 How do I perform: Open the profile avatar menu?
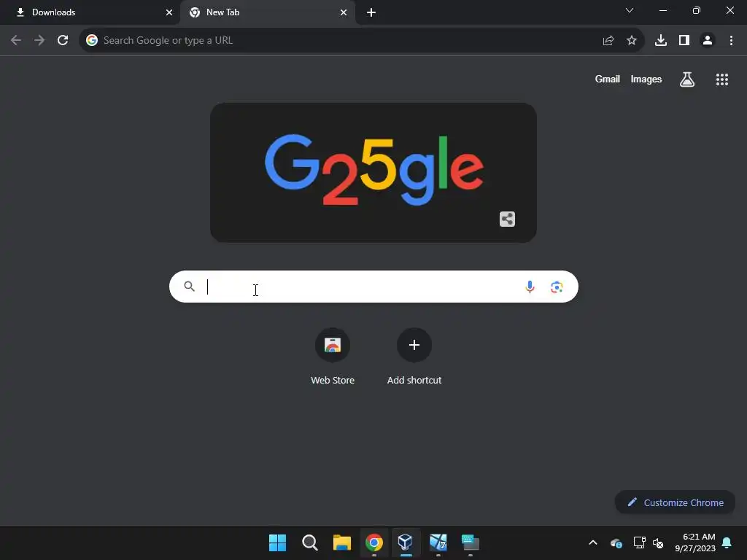tap(708, 41)
